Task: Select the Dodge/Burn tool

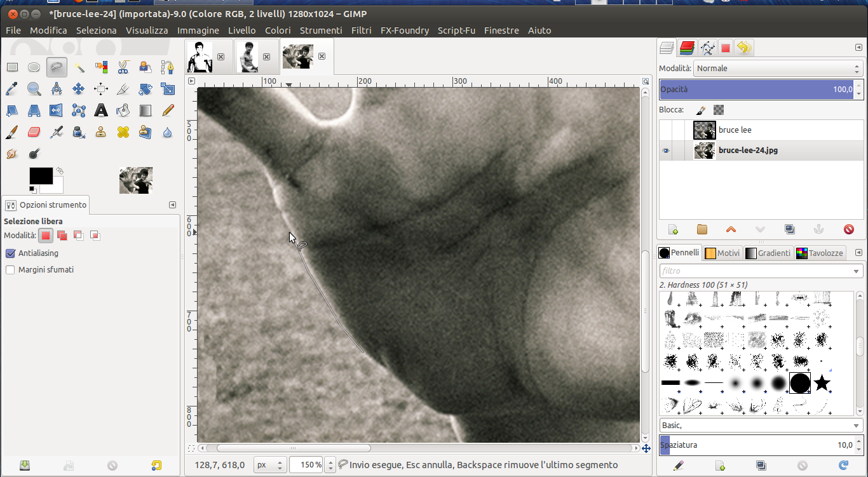Action: pos(34,154)
